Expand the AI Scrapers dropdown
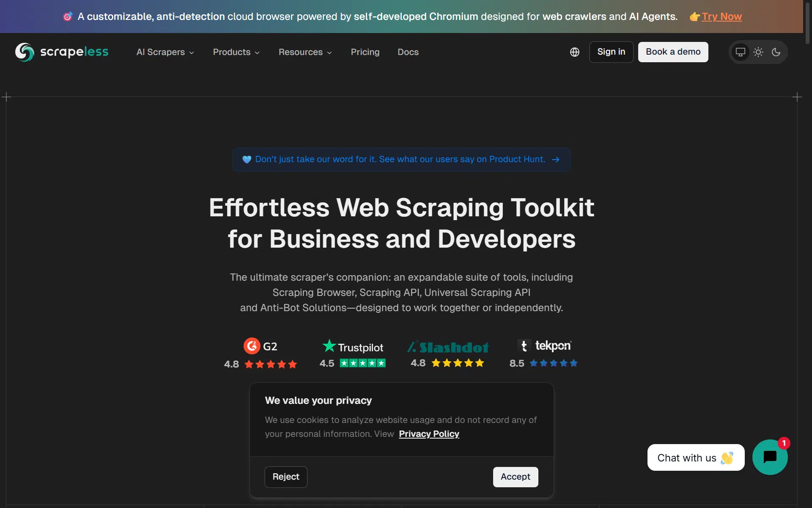The height and width of the screenshot is (508, 812). point(165,52)
